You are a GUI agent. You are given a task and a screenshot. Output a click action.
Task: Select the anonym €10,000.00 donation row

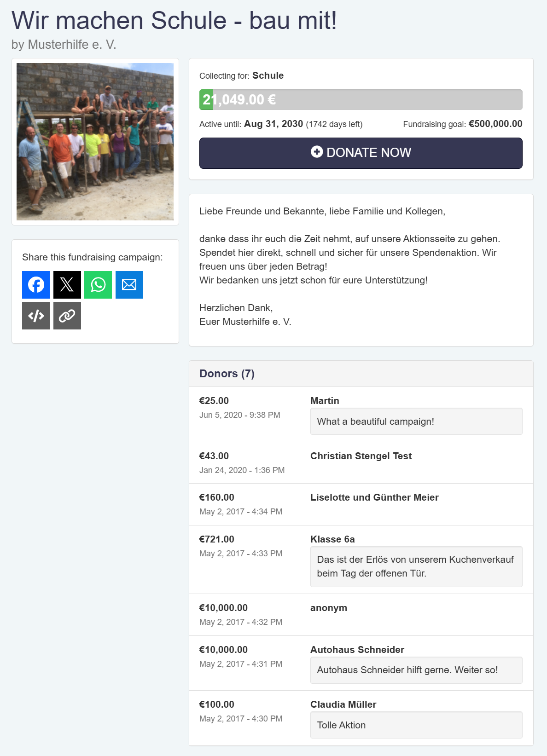[x=361, y=615]
